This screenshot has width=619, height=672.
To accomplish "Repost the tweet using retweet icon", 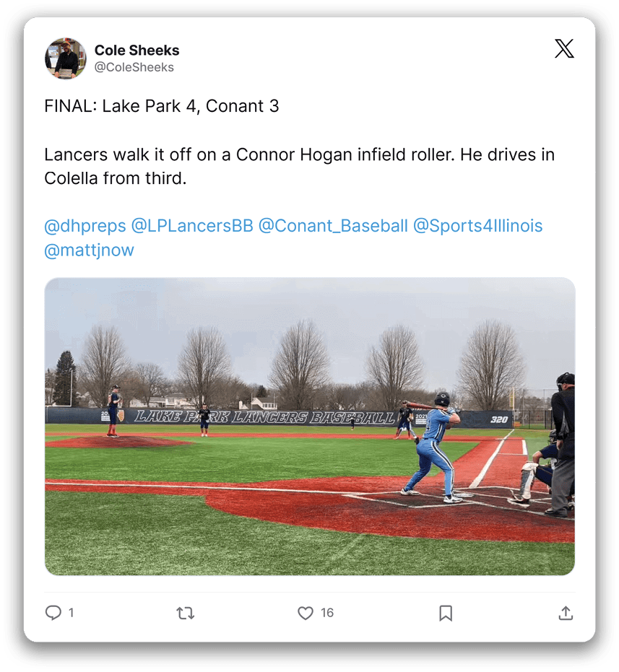I will pos(186,614).
